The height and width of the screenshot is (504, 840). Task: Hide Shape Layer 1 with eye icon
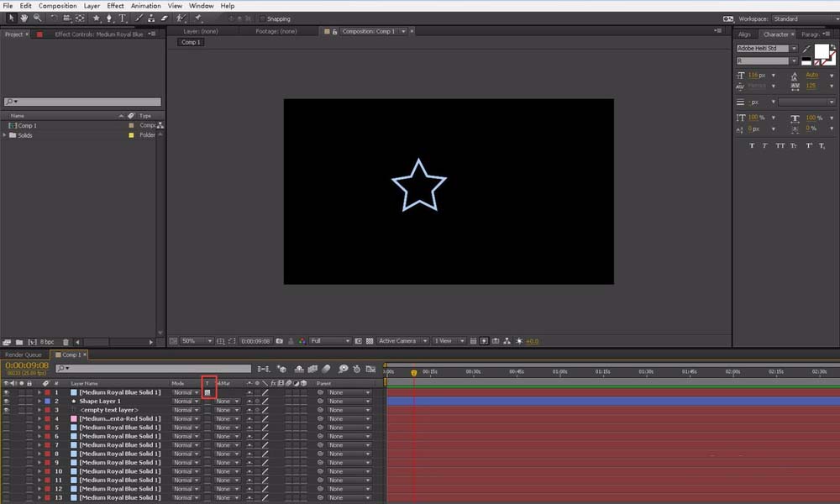[7, 402]
